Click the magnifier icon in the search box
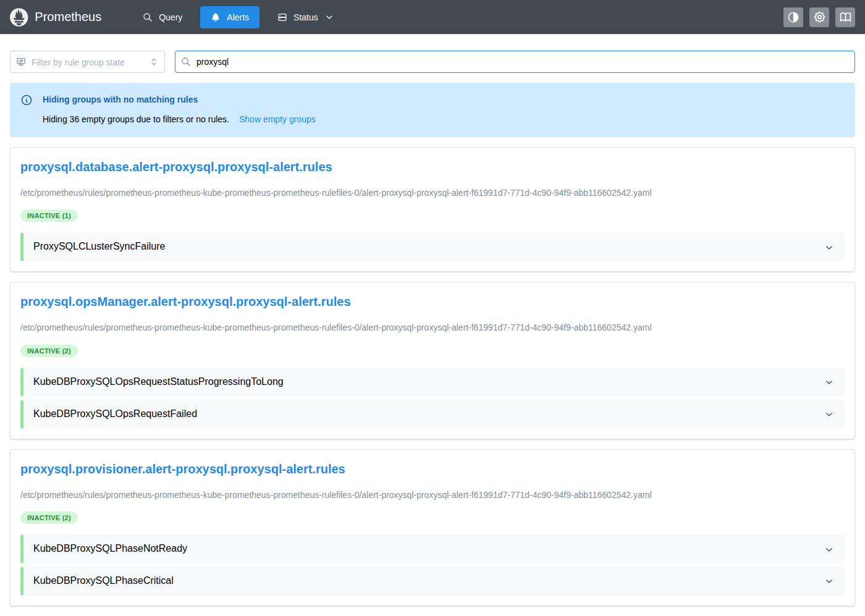Screen dimensions: 865x616 tap(186, 62)
